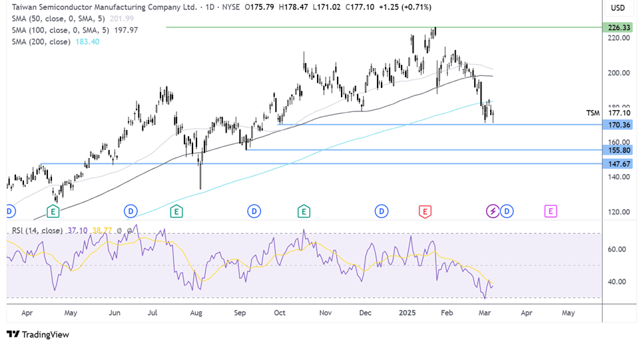Click the SMA 200 value 183.40

[87, 41]
